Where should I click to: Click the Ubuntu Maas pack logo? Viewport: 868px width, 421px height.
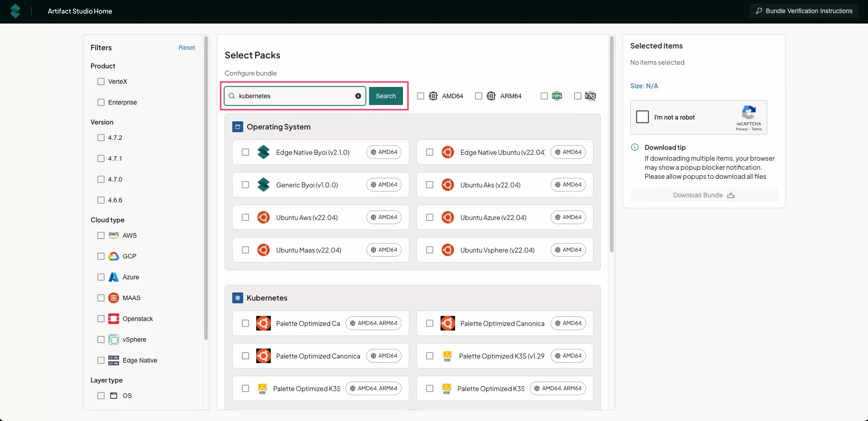264,250
